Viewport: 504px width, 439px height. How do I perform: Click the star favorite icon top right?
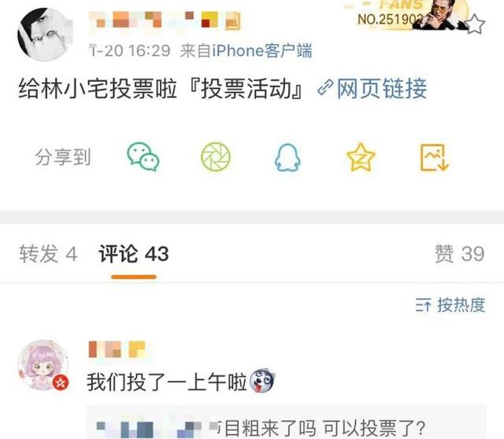[475, 24]
